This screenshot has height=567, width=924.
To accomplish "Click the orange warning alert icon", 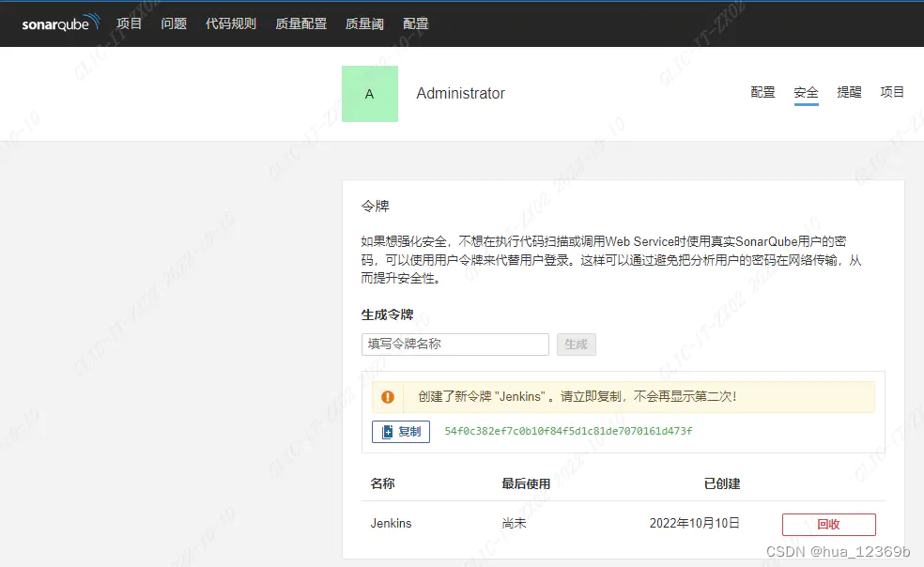I will pyautogui.click(x=387, y=397).
